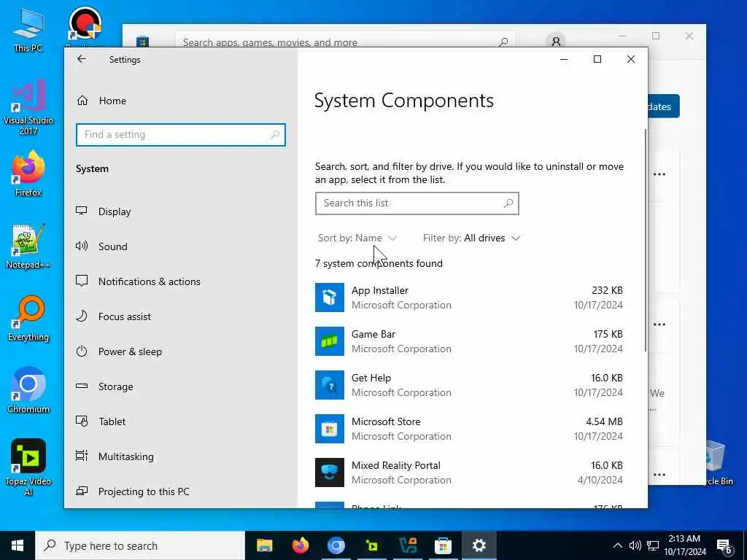
Task: Click the App Installer name text
Action: (x=379, y=290)
